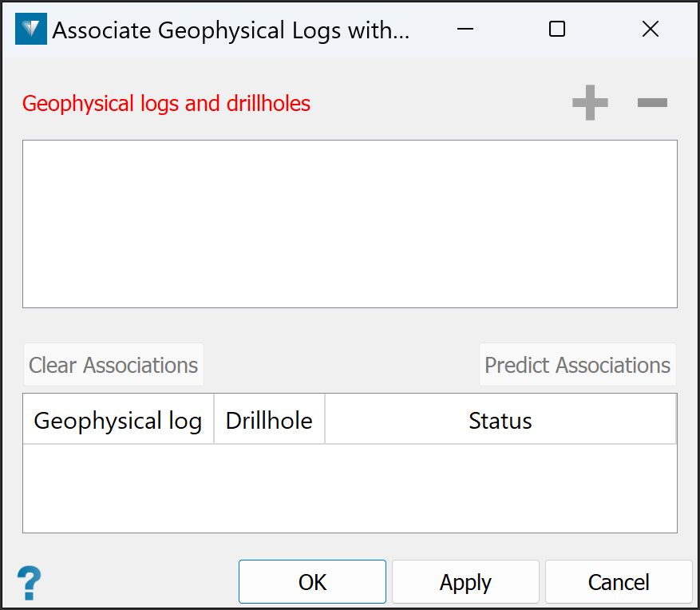This screenshot has height=610, width=700.
Task: Click the remove (minus) icon
Action: tap(652, 103)
